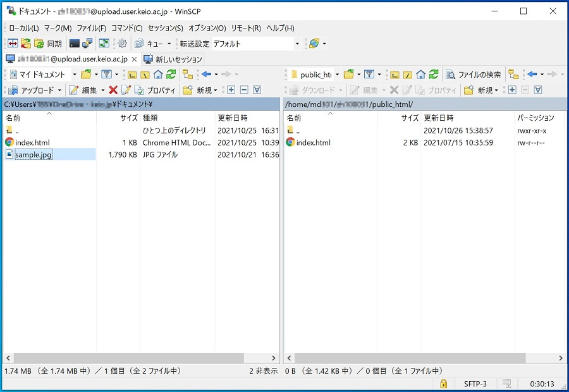The height and width of the screenshot is (392, 569).
Task: Go to parent directory in remote panel toolbar
Action: 395,75
